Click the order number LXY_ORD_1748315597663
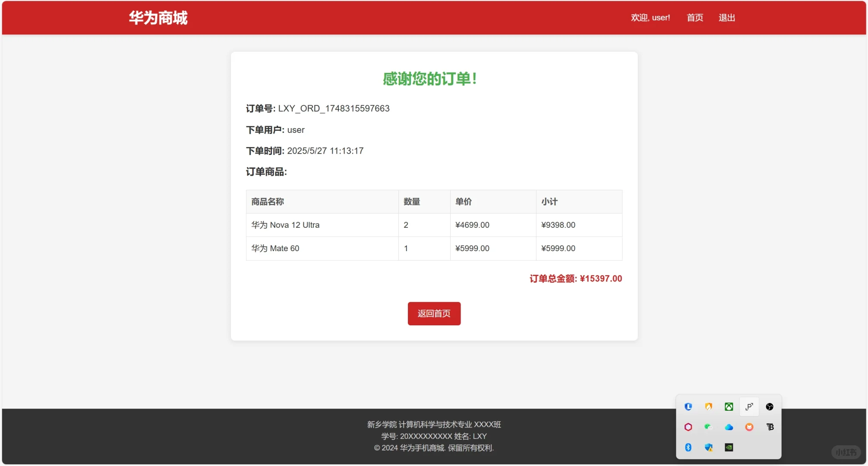This screenshot has height=466, width=868. pyautogui.click(x=334, y=108)
